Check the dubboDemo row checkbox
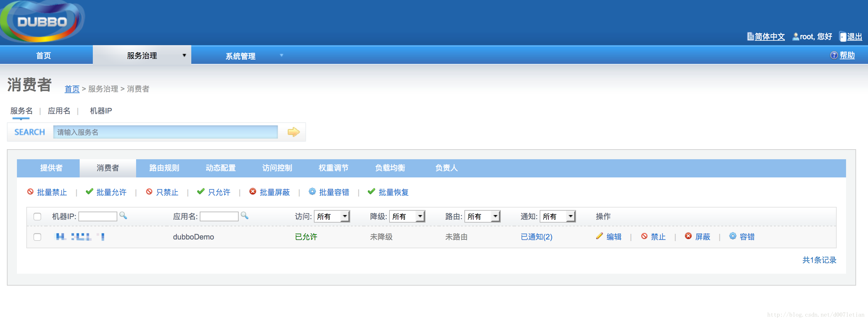The height and width of the screenshot is (321, 868). click(x=37, y=237)
